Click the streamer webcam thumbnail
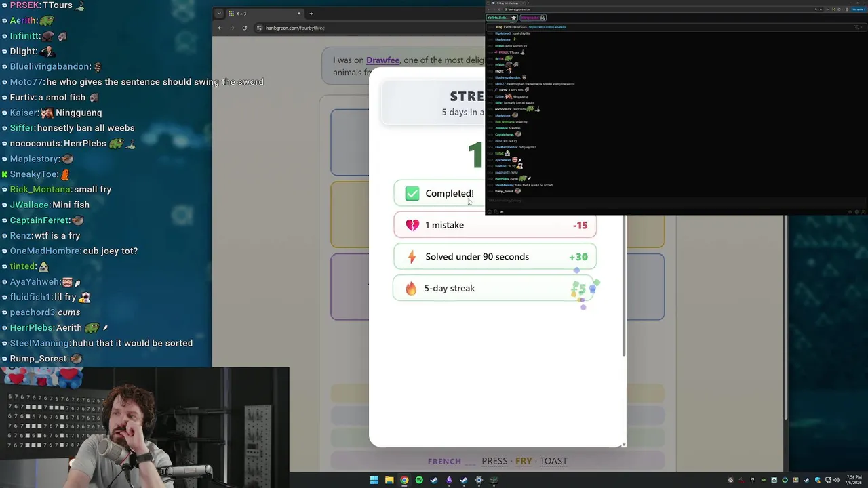 144,428
